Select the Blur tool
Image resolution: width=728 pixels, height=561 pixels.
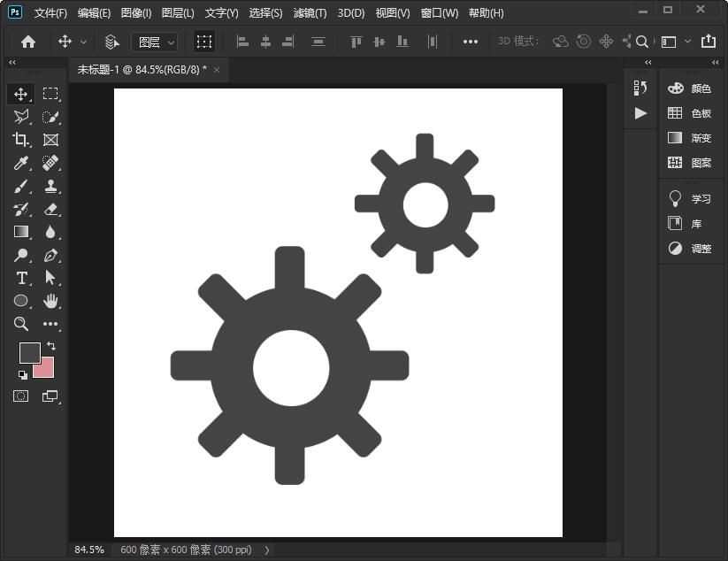[x=50, y=231]
